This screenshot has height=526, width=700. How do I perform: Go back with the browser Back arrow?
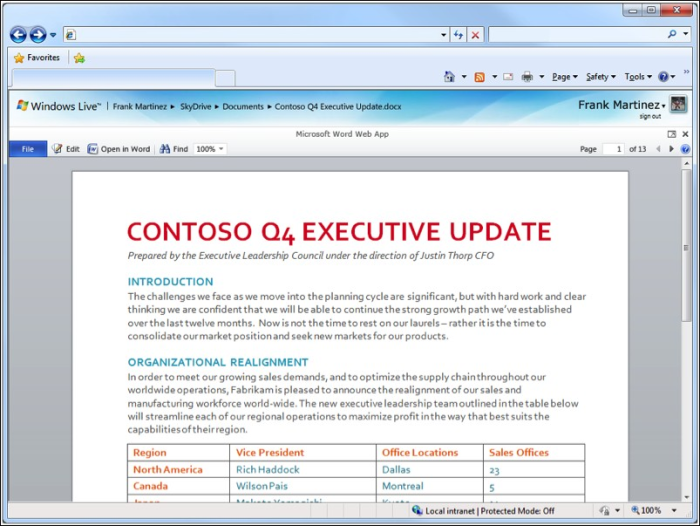pos(18,34)
